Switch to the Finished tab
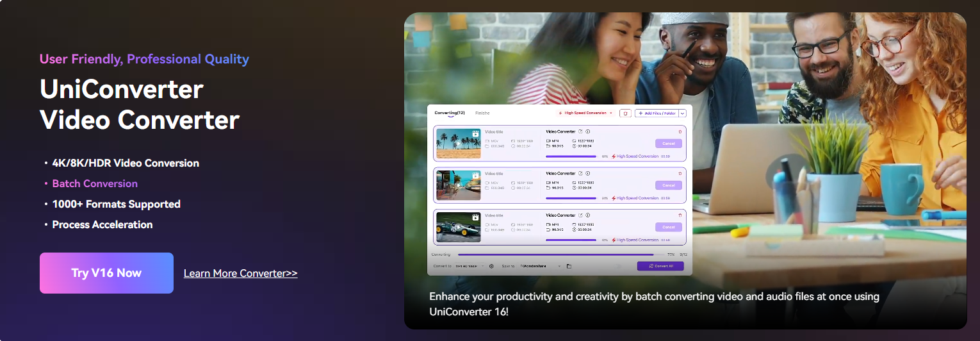980x341 pixels. coord(482,113)
